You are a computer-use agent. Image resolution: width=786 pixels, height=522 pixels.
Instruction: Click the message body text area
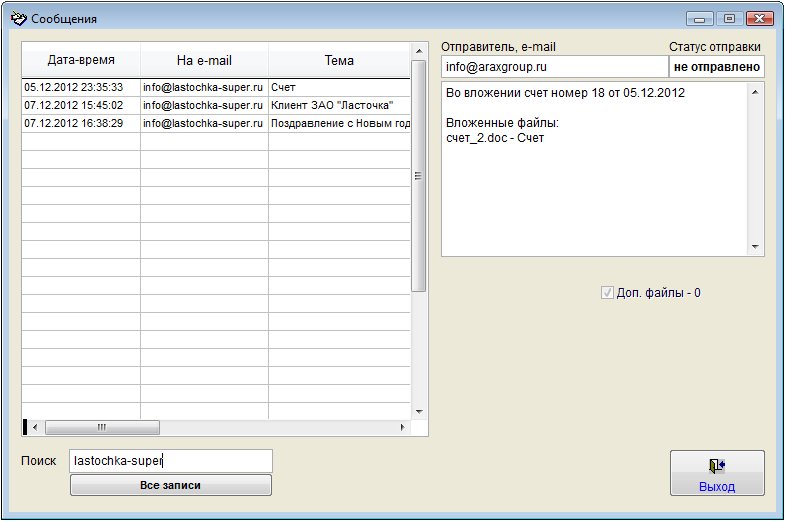coord(595,169)
